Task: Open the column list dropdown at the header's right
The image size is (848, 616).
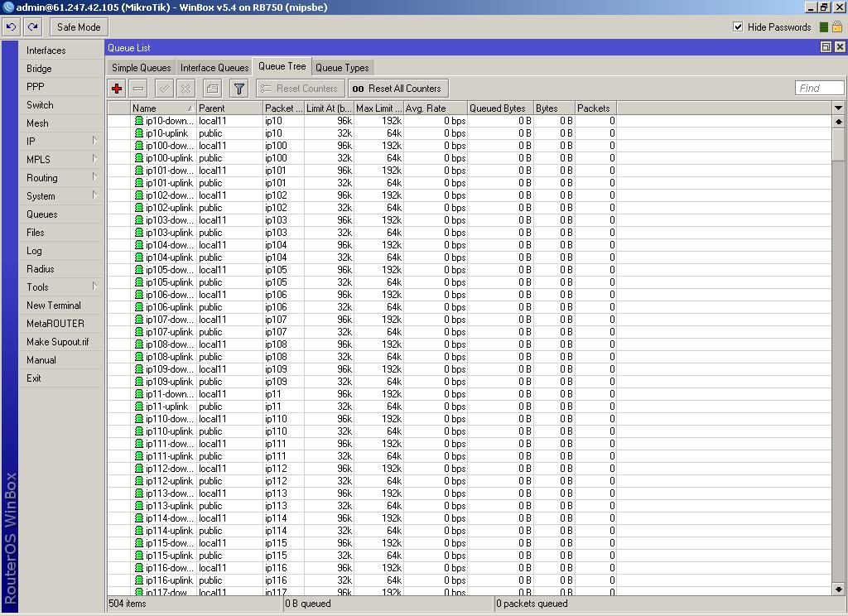Action: (838, 108)
